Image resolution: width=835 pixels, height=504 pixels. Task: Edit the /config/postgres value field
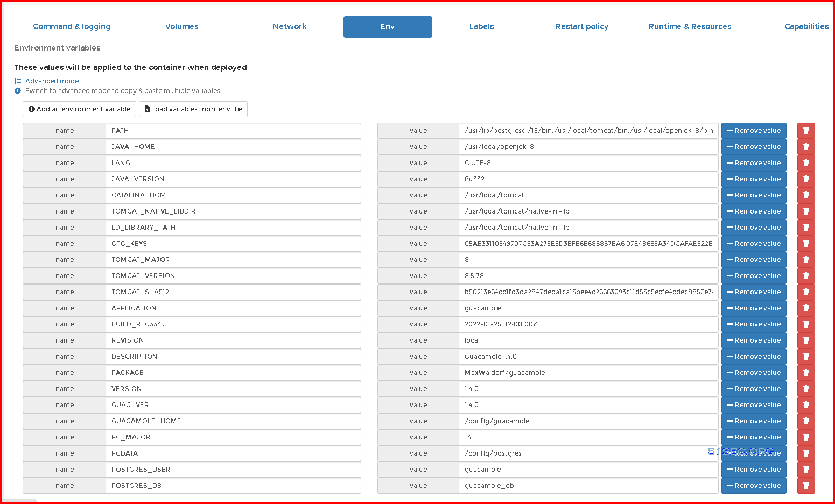(589, 453)
